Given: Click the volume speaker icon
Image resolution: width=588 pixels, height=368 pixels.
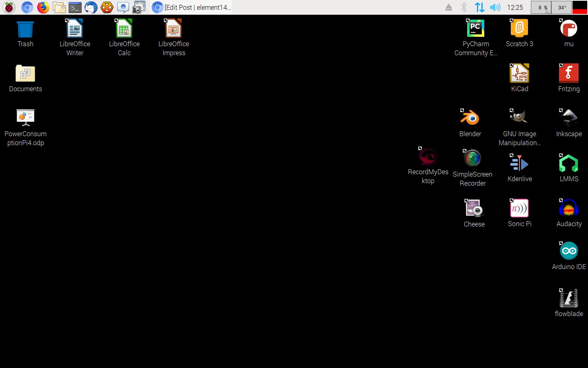Looking at the screenshot, I should [495, 7].
